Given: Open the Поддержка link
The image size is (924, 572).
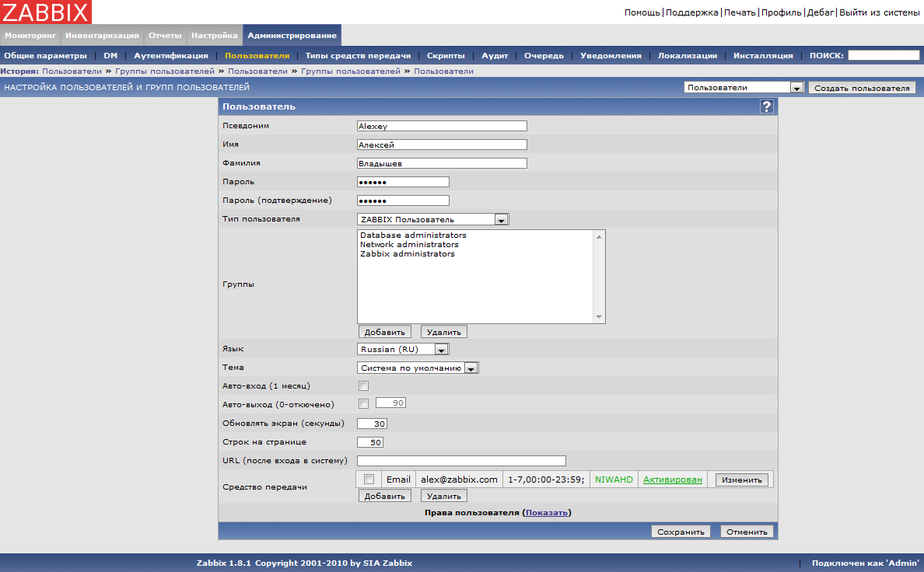Looking at the screenshot, I should coord(691,12).
